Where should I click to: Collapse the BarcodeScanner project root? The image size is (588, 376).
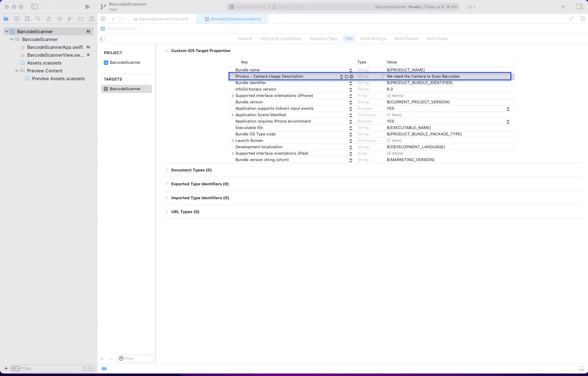pyautogui.click(x=6, y=31)
